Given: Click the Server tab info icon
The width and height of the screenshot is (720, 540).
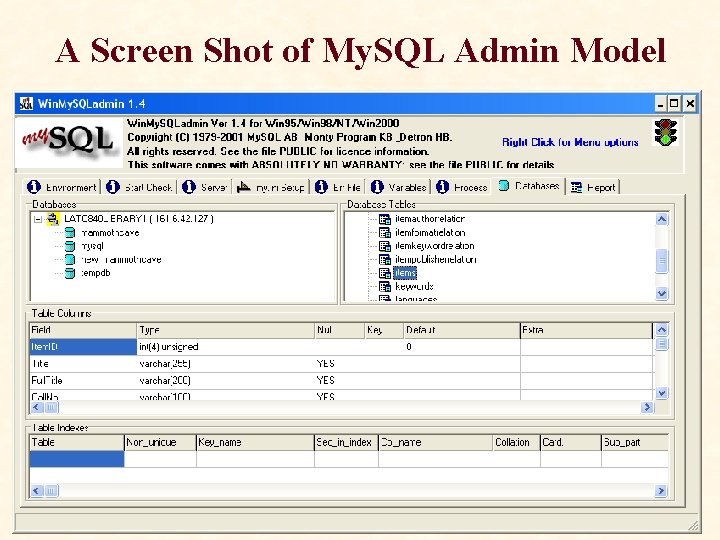Looking at the screenshot, I should (189, 187).
